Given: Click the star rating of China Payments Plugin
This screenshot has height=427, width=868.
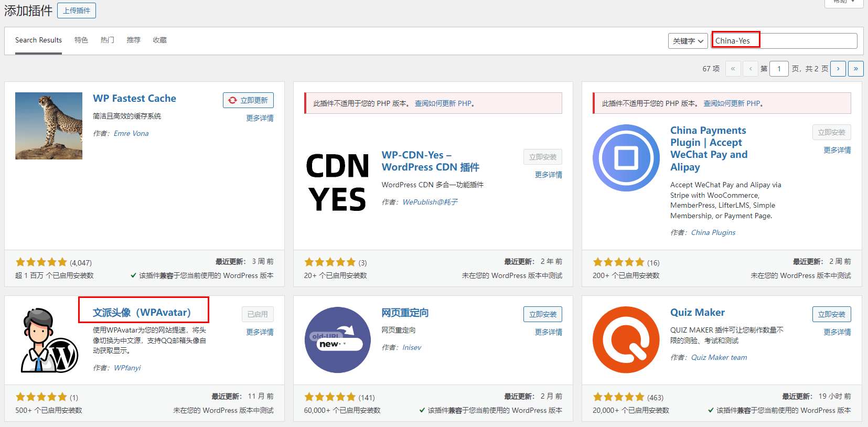Looking at the screenshot, I should tap(619, 262).
